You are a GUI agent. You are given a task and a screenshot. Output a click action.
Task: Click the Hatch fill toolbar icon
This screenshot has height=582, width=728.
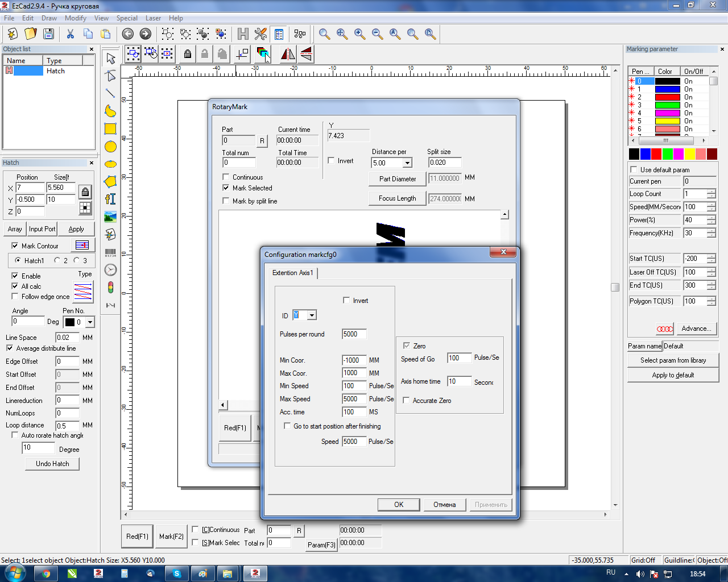tap(243, 34)
